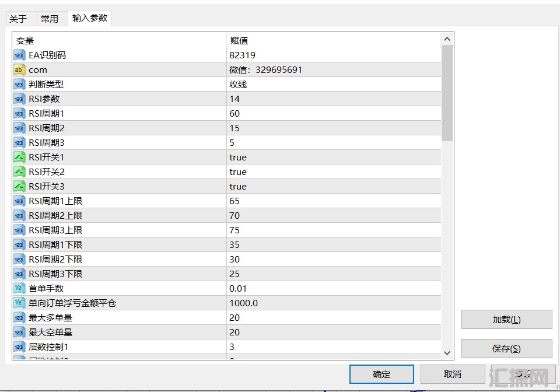Click the double-type icon beside 单向订单浮亏金额平仓
The width and height of the screenshot is (560, 392).
19,303
